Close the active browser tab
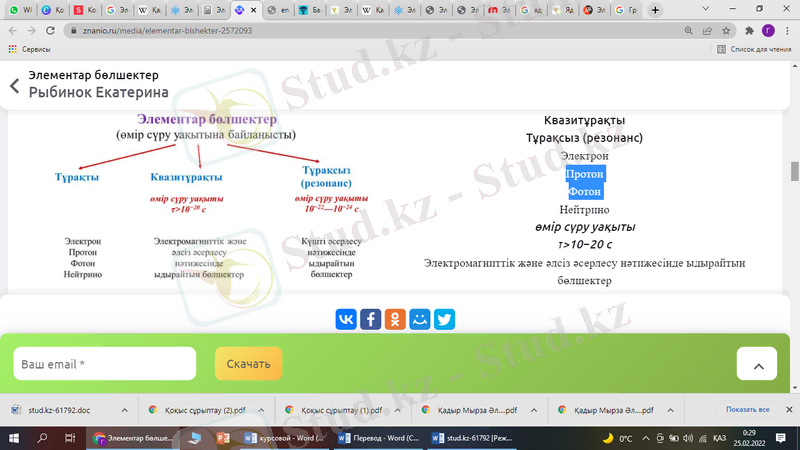This screenshot has height=450, width=800. click(254, 10)
